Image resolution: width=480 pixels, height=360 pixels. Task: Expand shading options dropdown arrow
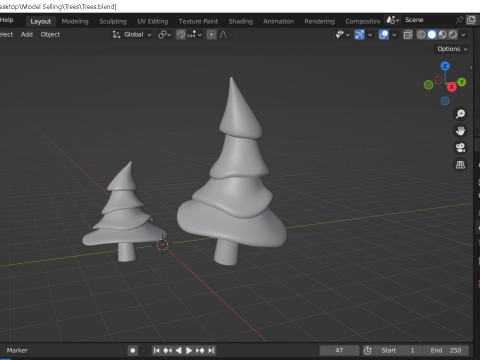pyautogui.click(x=463, y=35)
